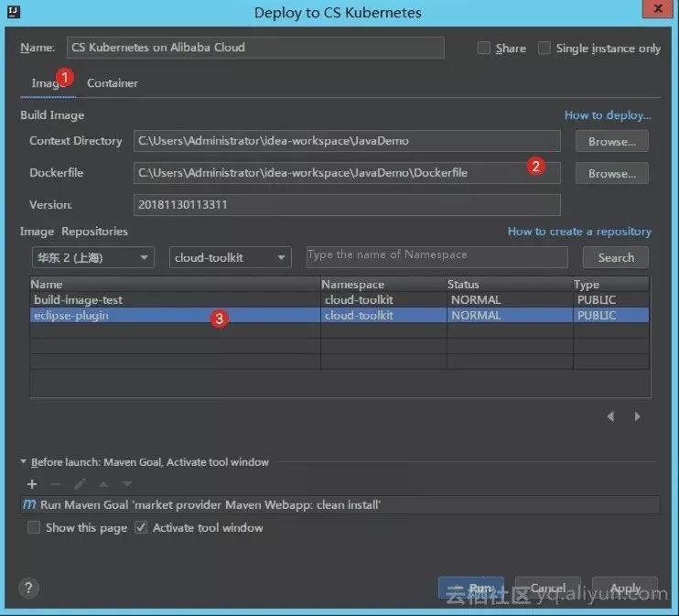
Task: Move before-launch task down with arrow icon
Action: coord(127,484)
